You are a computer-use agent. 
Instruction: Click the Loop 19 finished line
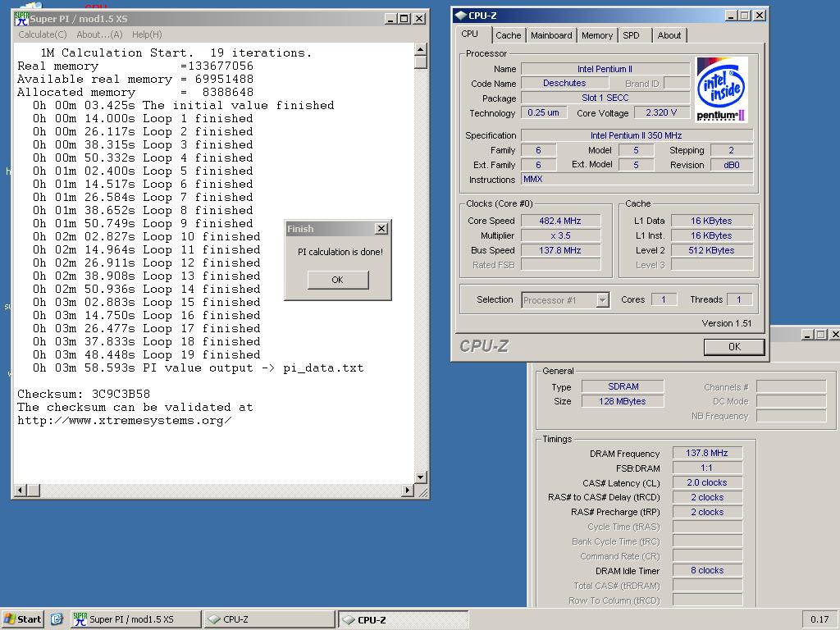click(x=146, y=354)
